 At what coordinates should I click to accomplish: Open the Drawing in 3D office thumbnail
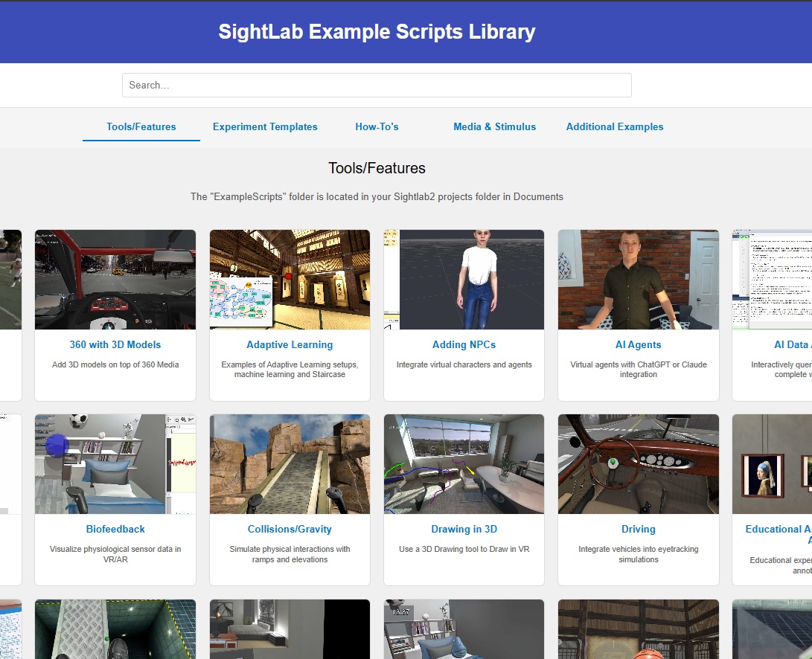pyautogui.click(x=464, y=464)
